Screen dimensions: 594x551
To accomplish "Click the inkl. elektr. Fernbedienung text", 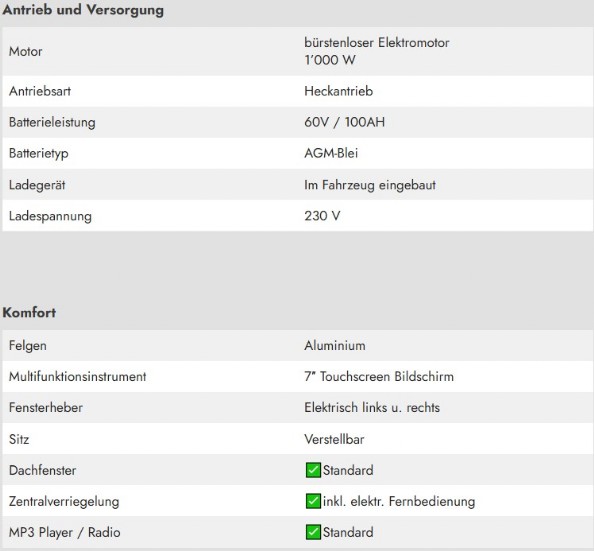I will pyautogui.click(x=399, y=502).
